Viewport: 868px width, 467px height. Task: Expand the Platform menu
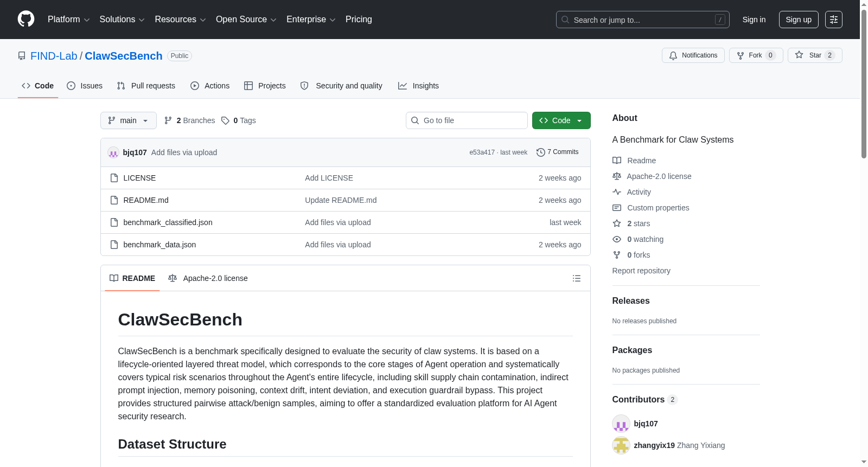[x=69, y=20]
